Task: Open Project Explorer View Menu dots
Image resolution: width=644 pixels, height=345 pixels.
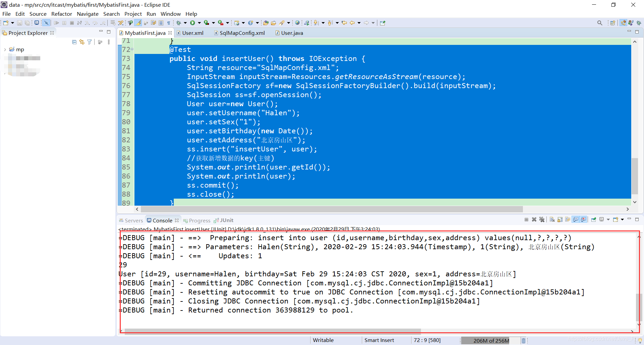Action: pyautogui.click(x=109, y=42)
